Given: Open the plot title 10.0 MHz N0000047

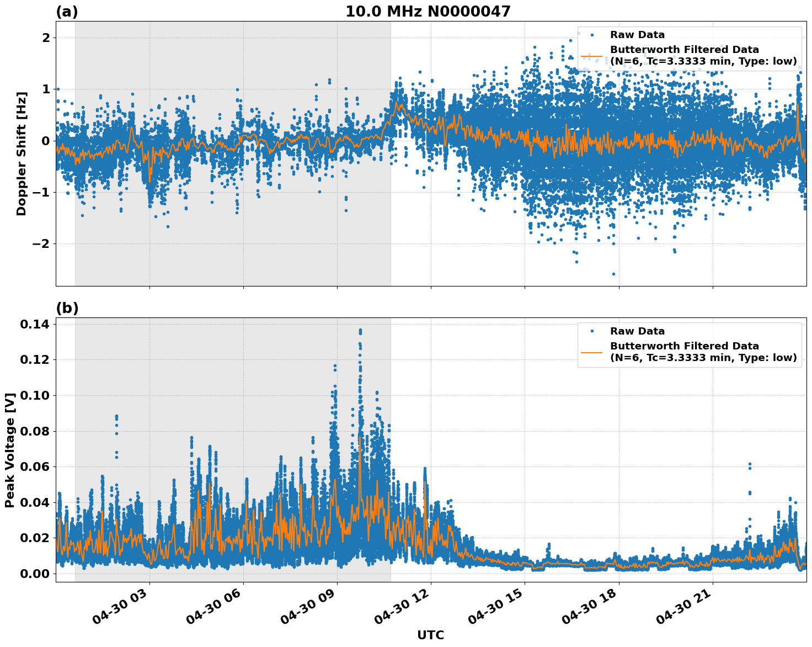Looking at the screenshot, I should point(429,11).
